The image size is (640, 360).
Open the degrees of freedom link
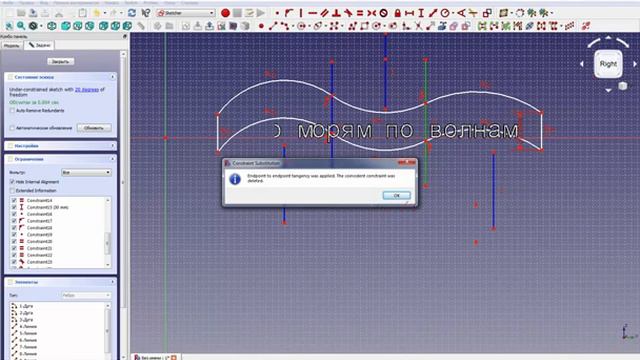(x=87, y=89)
